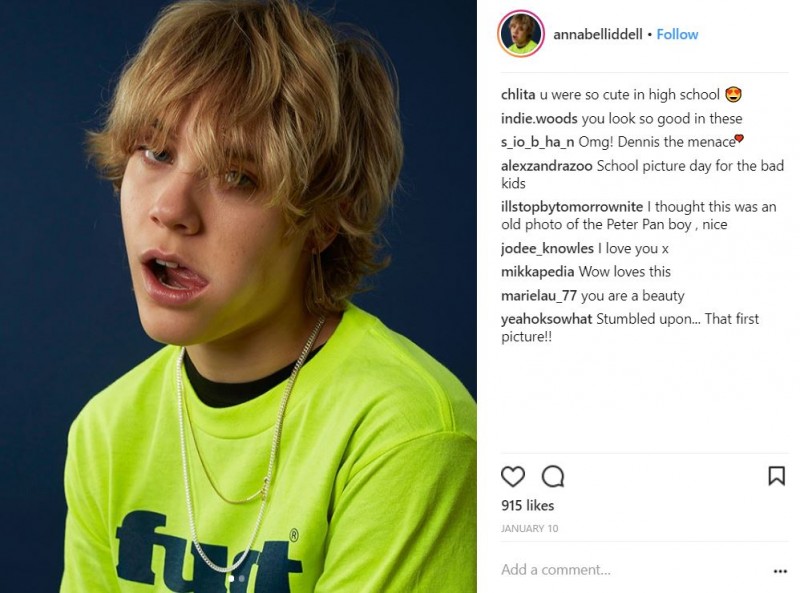Viewport: 800px width, 593px height.
Task: Open marielau_77 commenter profile
Action: (x=538, y=295)
